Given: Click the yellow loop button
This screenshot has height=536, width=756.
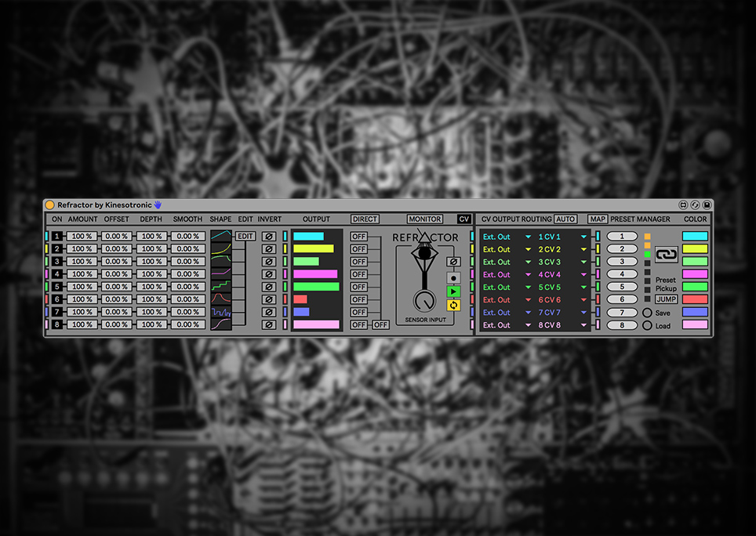Looking at the screenshot, I should point(453,305).
